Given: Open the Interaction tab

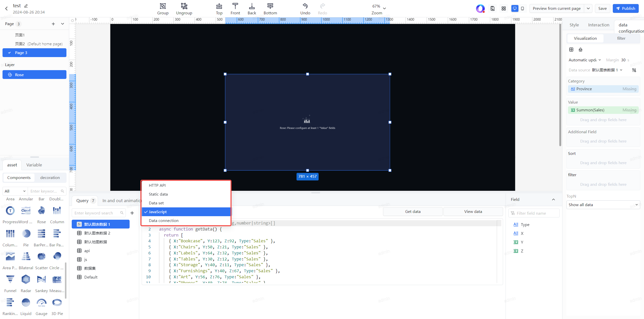Looking at the screenshot, I should (599, 25).
